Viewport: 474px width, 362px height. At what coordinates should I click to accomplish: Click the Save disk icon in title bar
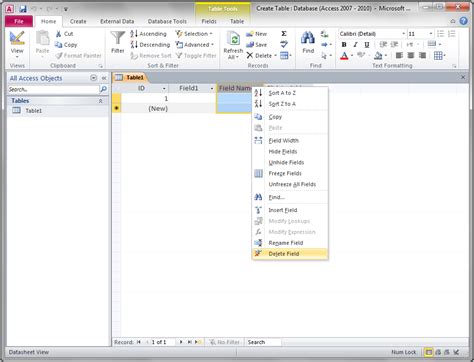[x=23, y=9]
